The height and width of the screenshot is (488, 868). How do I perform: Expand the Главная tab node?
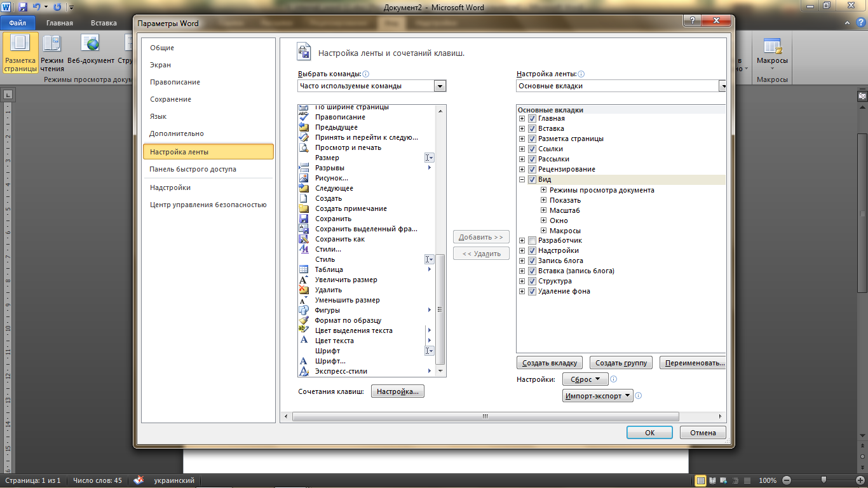click(x=522, y=119)
